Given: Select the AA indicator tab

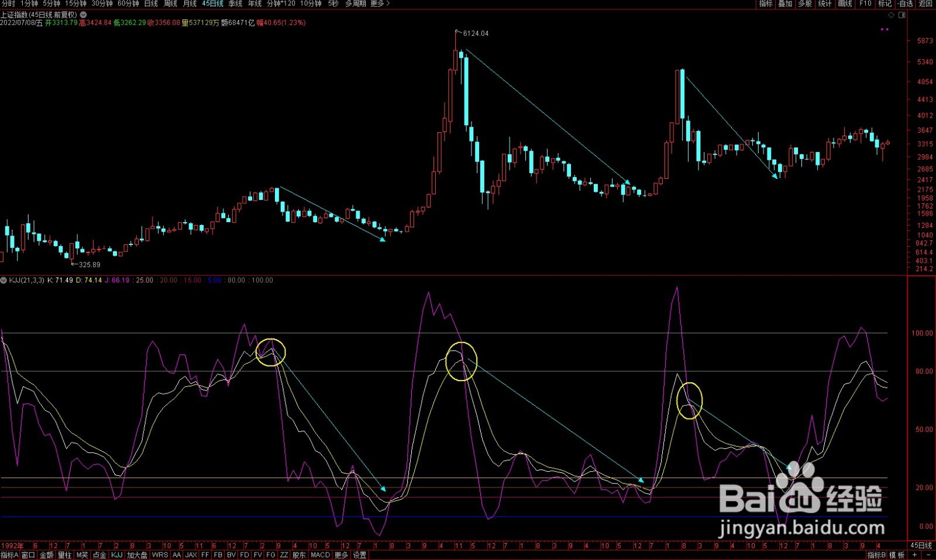Looking at the screenshot, I should click(177, 555).
